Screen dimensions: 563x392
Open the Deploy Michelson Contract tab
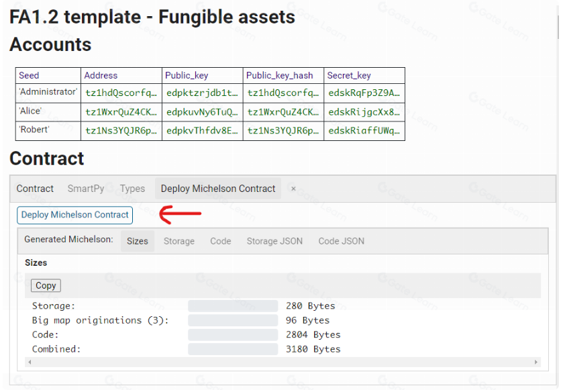coord(218,189)
